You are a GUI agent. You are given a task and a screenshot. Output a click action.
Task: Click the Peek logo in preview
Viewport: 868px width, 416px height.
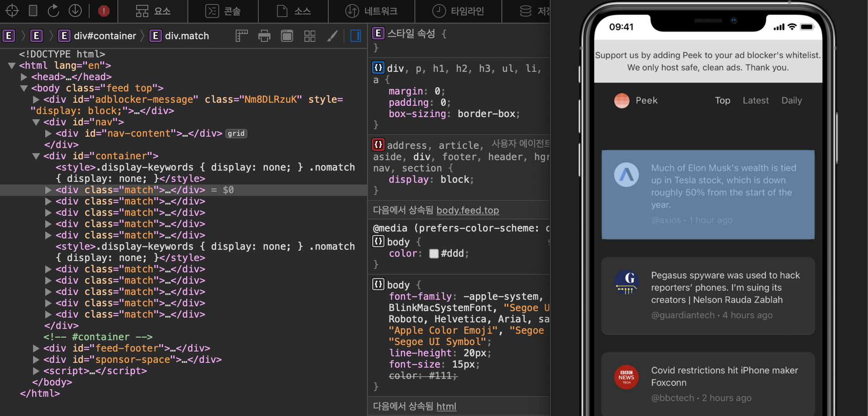(x=622, y=100)
